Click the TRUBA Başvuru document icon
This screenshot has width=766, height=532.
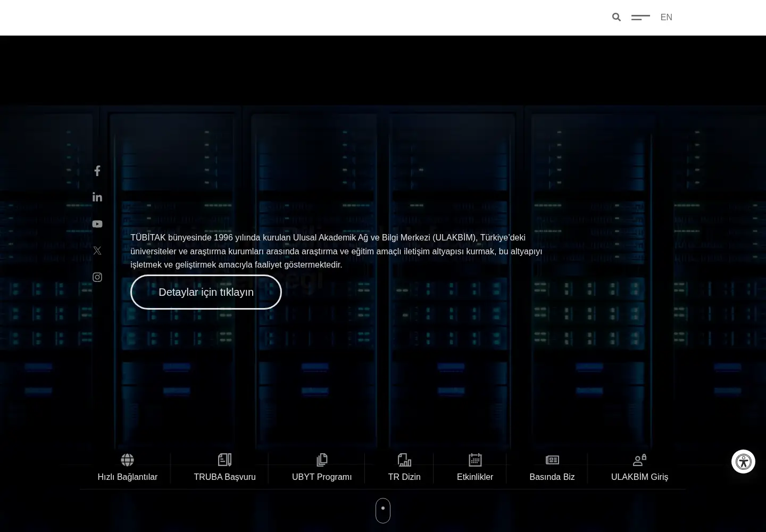[x=224, y=460]
